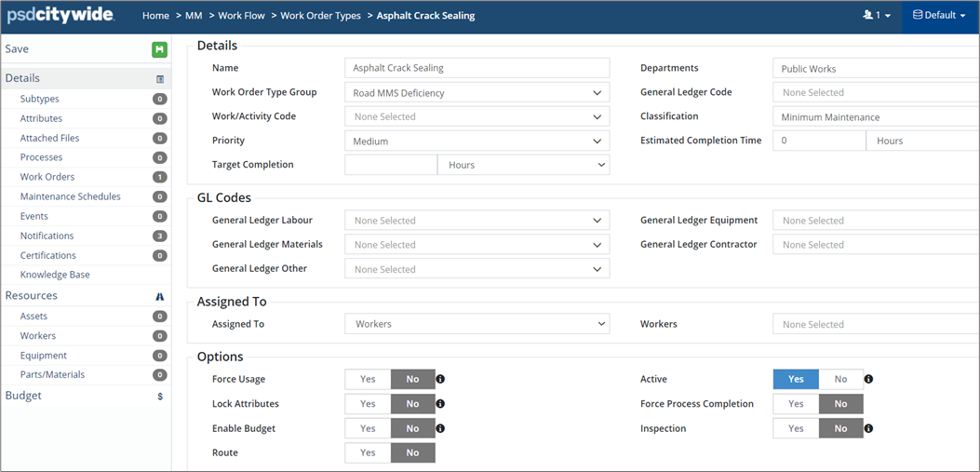
Task: Click the green Save disk icon
Action: click(x=159, y=49)
